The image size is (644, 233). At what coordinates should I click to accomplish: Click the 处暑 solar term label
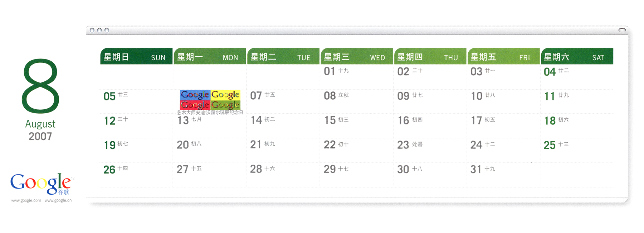click(417, 144)
